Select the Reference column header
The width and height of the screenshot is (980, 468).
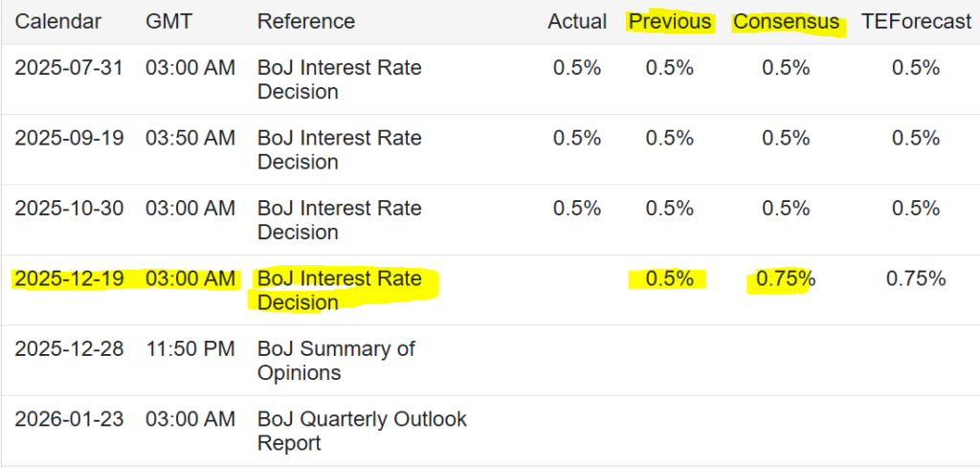pos(306,21)
